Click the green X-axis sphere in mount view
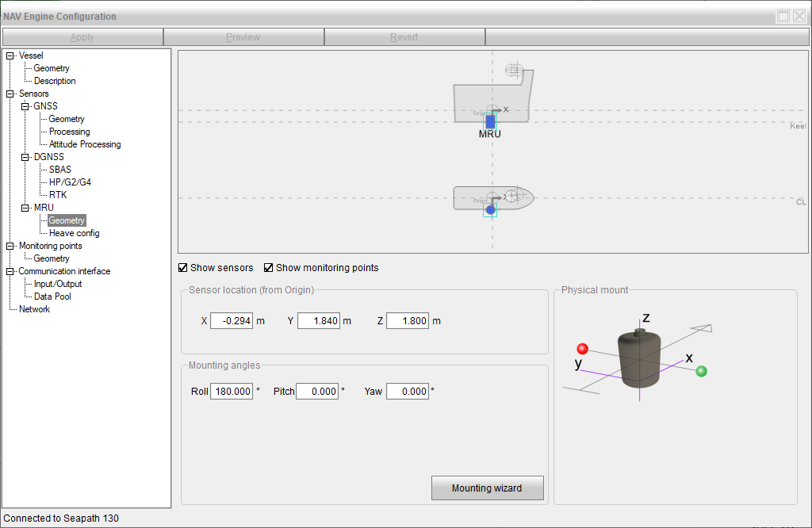 701,371
